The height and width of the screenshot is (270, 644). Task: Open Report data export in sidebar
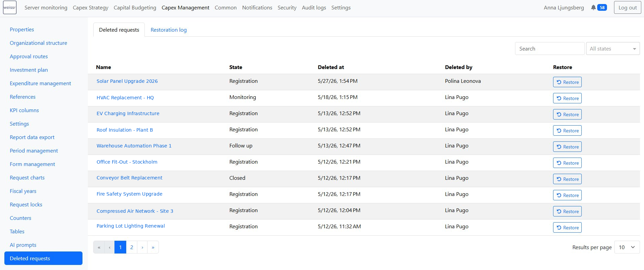coord(32,137)
